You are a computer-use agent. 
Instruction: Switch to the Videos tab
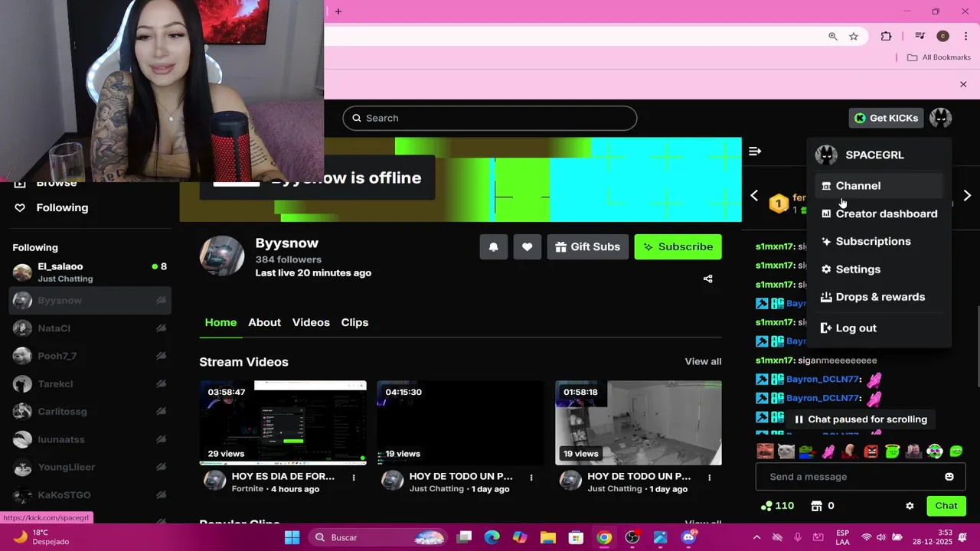(311, 322)
